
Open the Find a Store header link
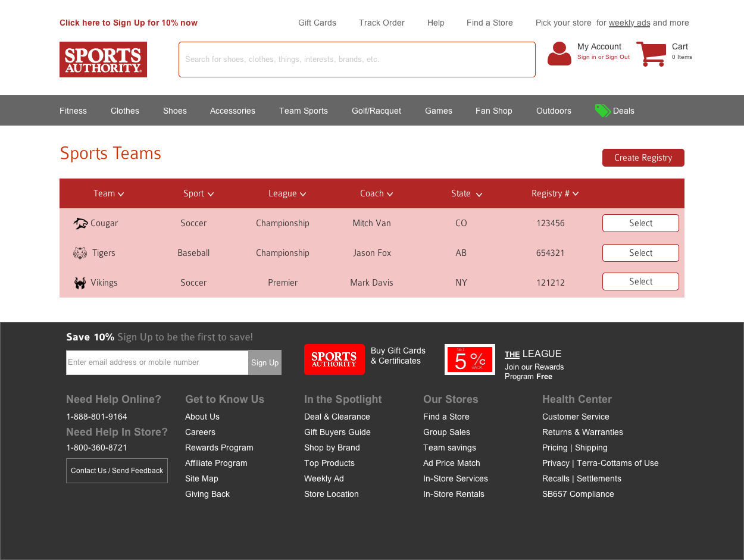[x=490, y=23]
